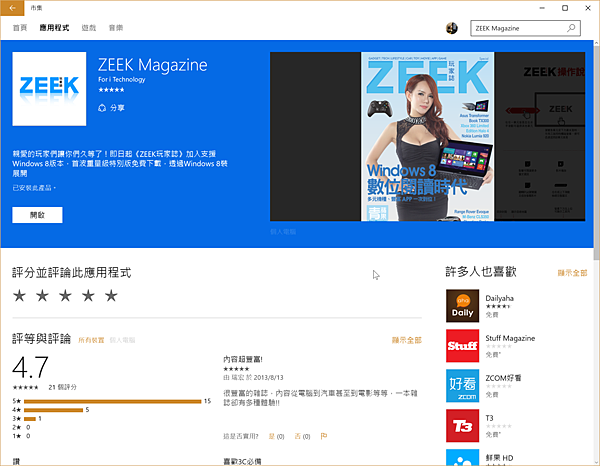Open the user account avatar
The width and height of the screenshot is (600, 466).
(452, 28)
